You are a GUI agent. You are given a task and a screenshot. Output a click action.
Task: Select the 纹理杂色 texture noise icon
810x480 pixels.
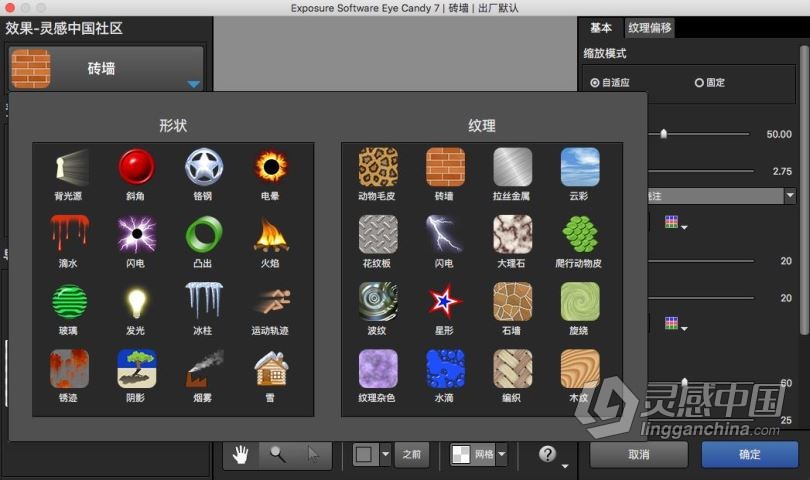pos(378,369)
